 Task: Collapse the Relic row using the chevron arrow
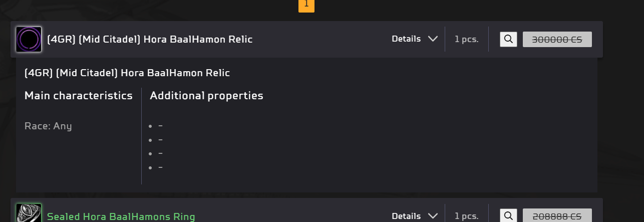(x=433, y=39)
